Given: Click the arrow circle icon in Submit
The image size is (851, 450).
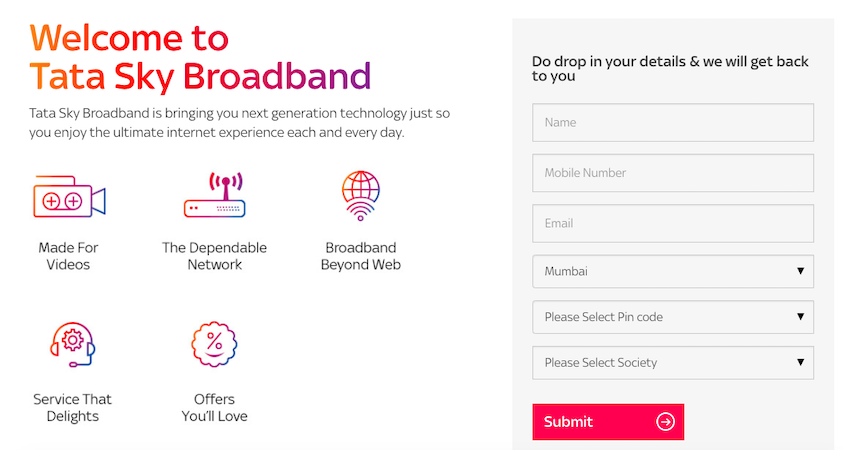Looking at the screenshot, I should (665, 422).
